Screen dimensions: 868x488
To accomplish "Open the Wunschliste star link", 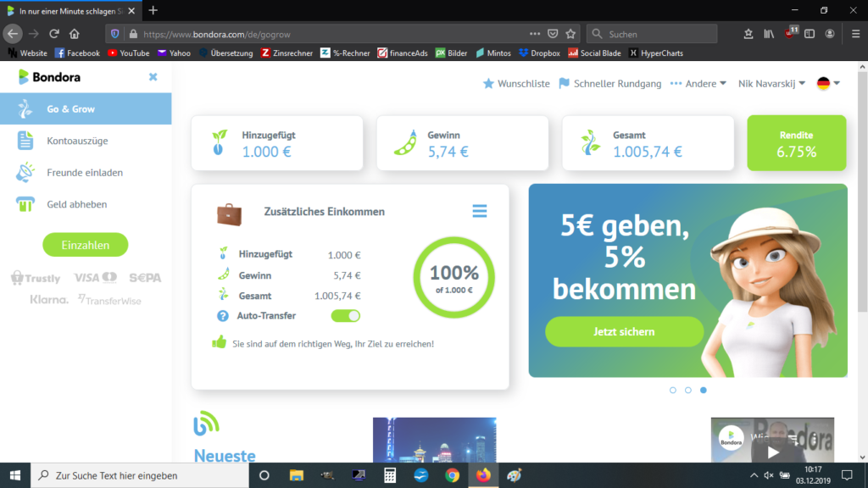I will pyautogui.click(x=516, y=84).
